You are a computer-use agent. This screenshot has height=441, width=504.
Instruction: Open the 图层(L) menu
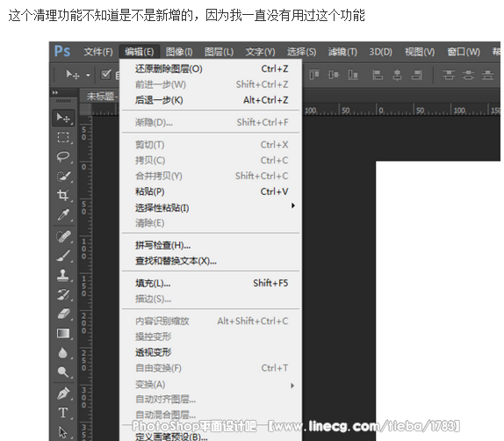[219, 52]
